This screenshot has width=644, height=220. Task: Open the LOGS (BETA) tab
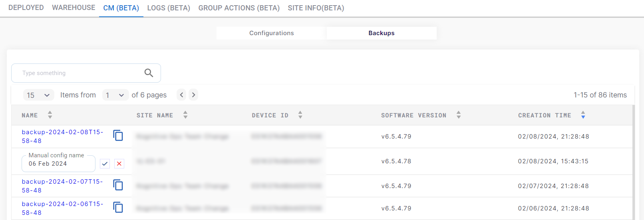[169, 8]
